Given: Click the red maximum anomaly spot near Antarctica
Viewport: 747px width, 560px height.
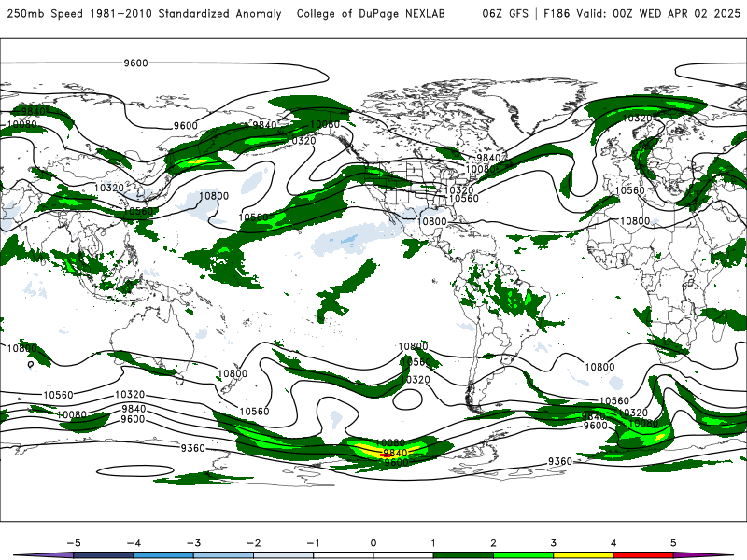Looking at the screenshot, I should (385, 455).
